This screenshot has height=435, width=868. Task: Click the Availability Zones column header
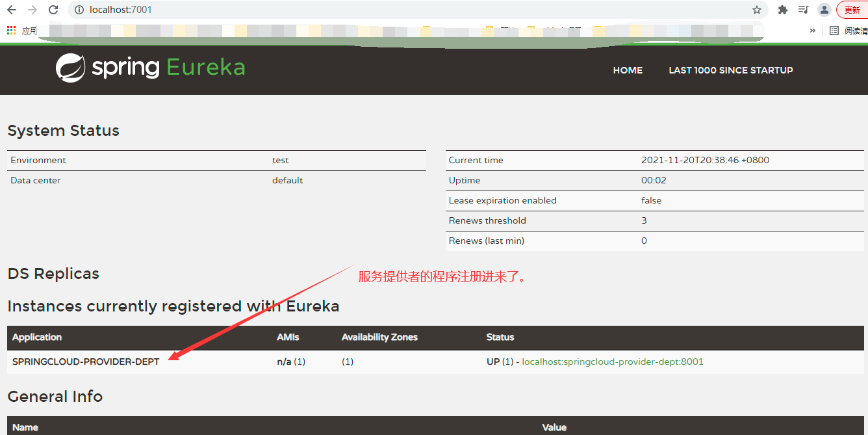click(379, 337)
